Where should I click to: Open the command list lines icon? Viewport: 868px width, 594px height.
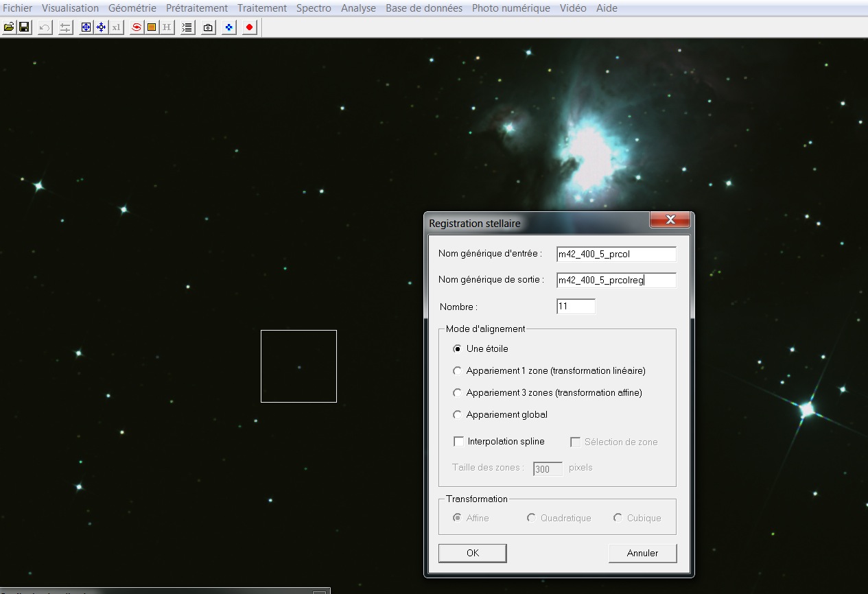tap(187, 27)
